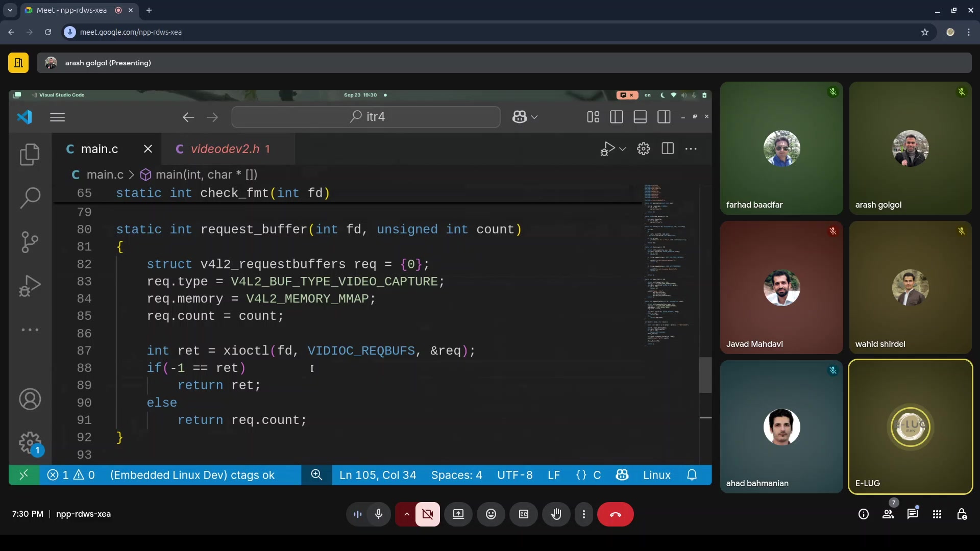Open meeting details info icon
This screenshot has height=551, width=980.
(x=864, y=514)
